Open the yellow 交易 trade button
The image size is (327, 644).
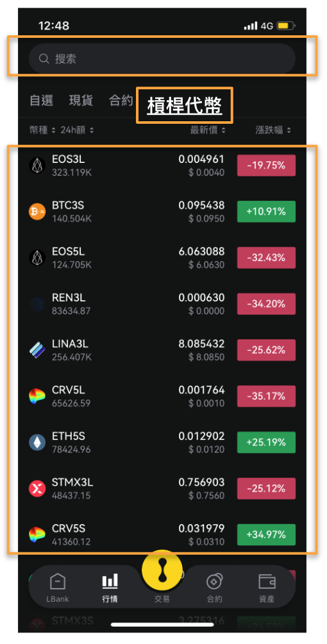click(162, 572)
